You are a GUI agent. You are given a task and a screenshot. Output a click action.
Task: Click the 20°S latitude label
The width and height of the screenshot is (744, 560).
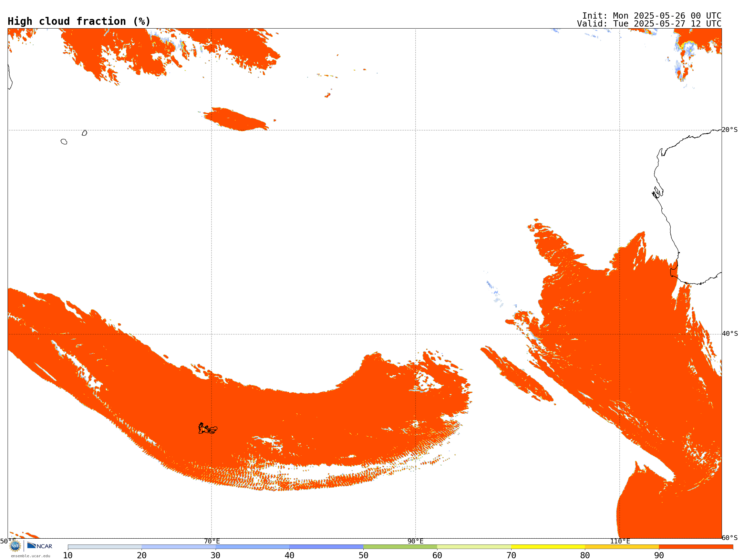pos(730,130)
